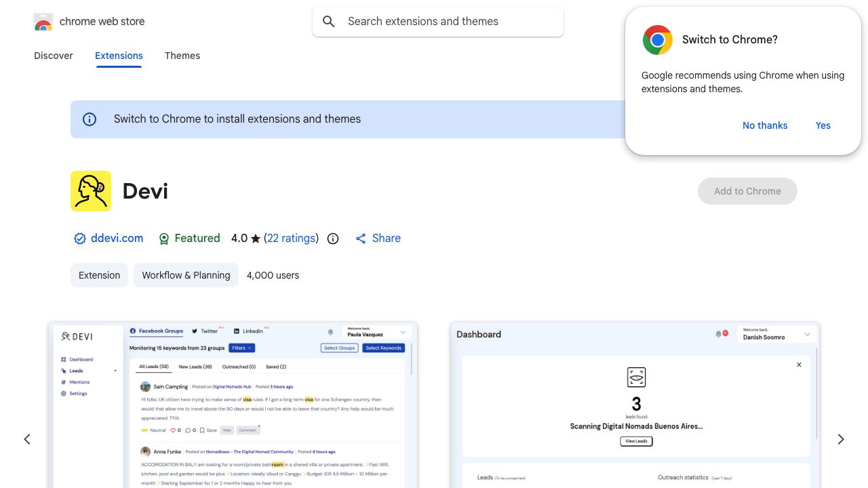Screen dimensions: 868x488
Task: Click the "Devi" extension heading
Action: pos(145,191)
